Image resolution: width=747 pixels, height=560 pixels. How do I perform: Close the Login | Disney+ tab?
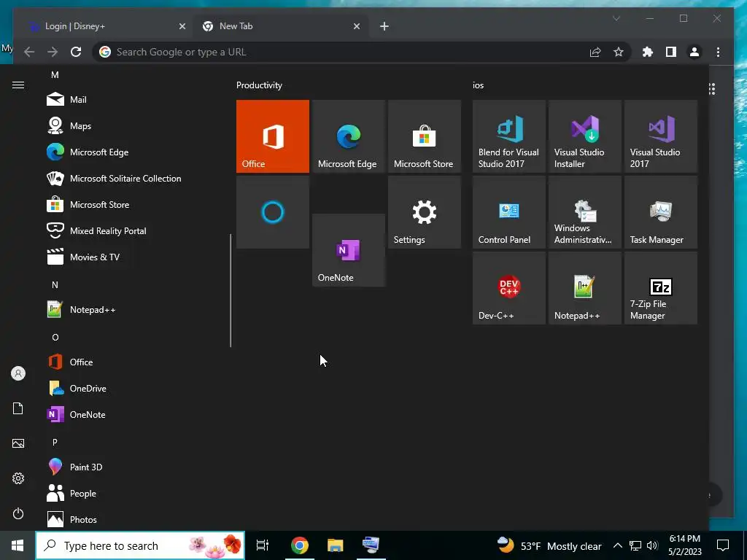click(x=182, y=26)
